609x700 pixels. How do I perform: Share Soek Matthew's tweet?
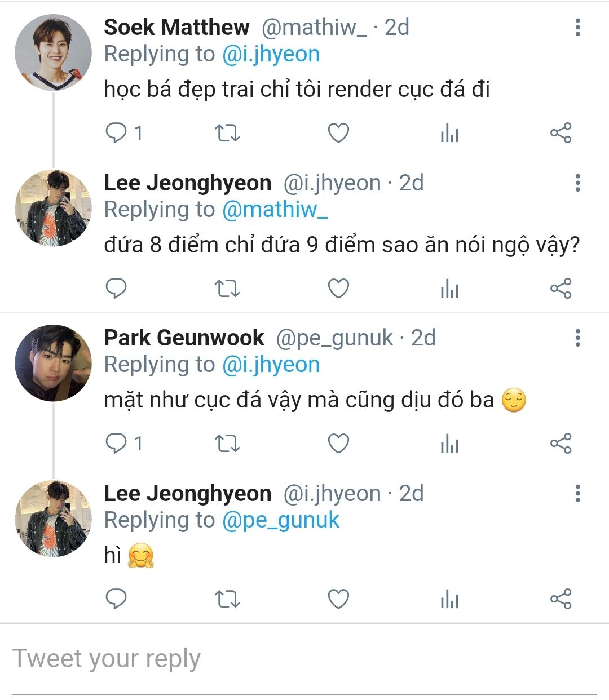pyautogui.click(x=561, y=133)
